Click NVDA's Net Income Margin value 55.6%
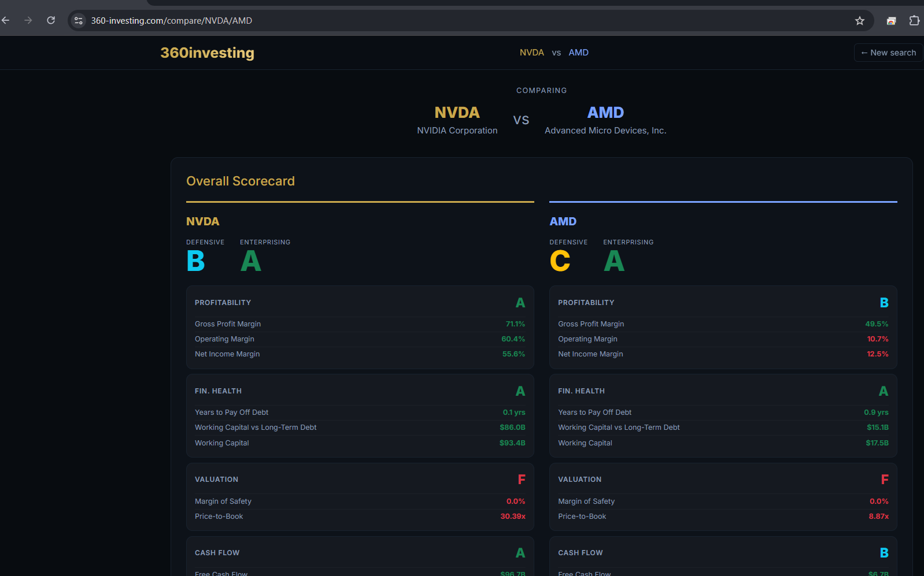924x576 pixels. [x=513, y=354]
